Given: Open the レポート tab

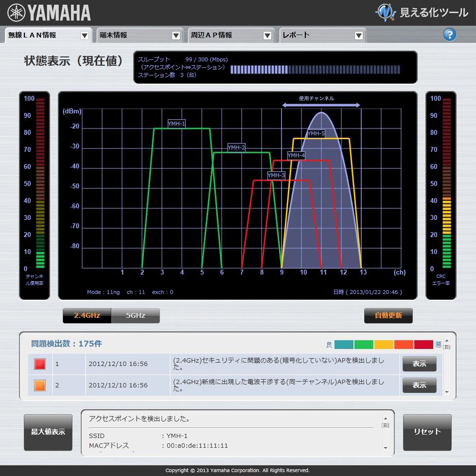Looking at the screenshot, I should click(x=316, y=35).
